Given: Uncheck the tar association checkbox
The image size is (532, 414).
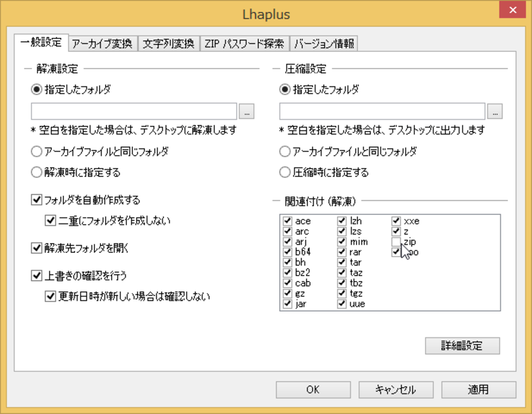Looking at the screenshot, I should (342, 262).
